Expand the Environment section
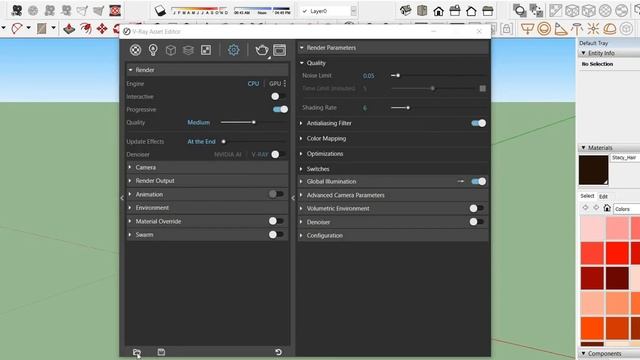 [x=207, y=208]
